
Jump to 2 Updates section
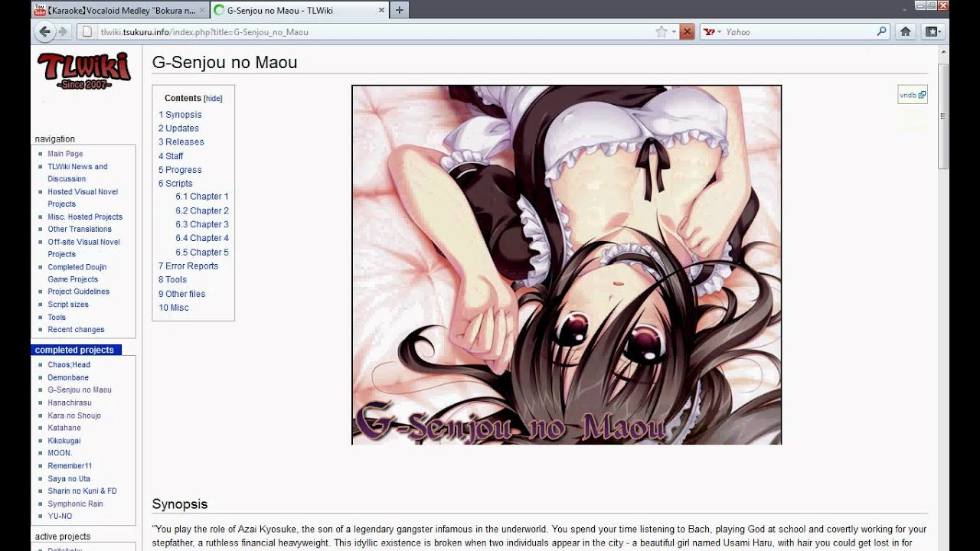pos(178,129)
